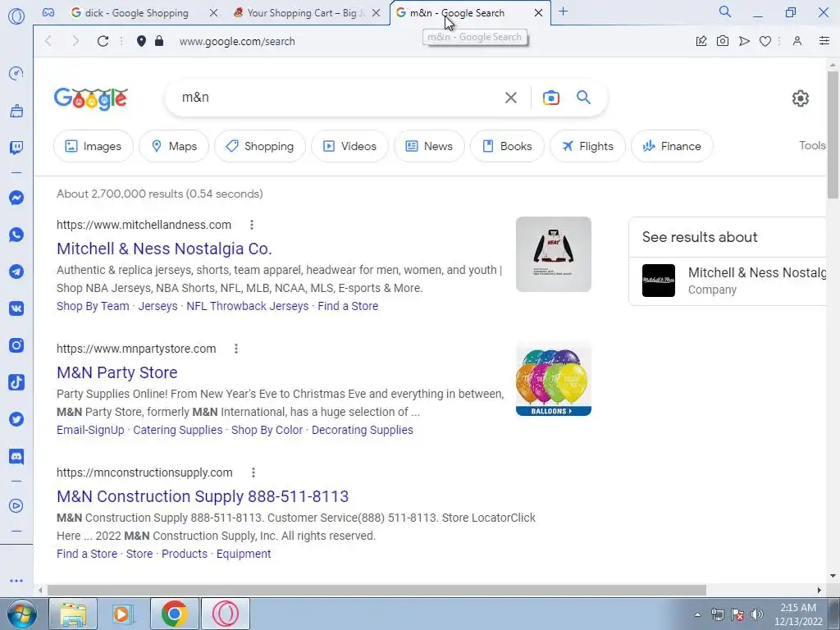The image size is (840, 630).
Task: Open Windows Explorer from taskbar
Action: pos(73,614)
